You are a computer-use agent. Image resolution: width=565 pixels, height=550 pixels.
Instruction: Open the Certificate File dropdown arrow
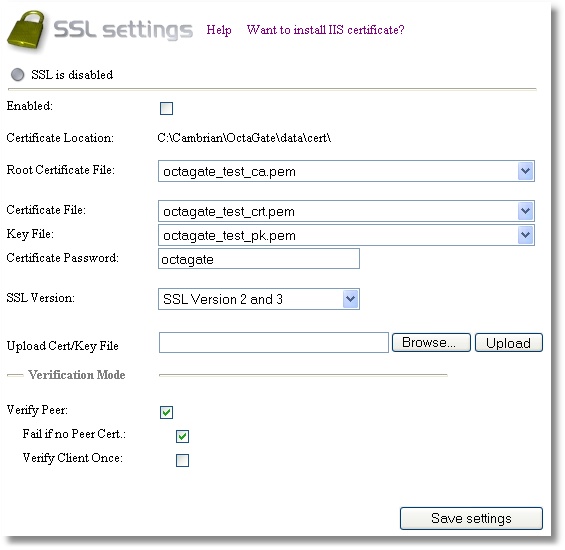tap(525, 211)
